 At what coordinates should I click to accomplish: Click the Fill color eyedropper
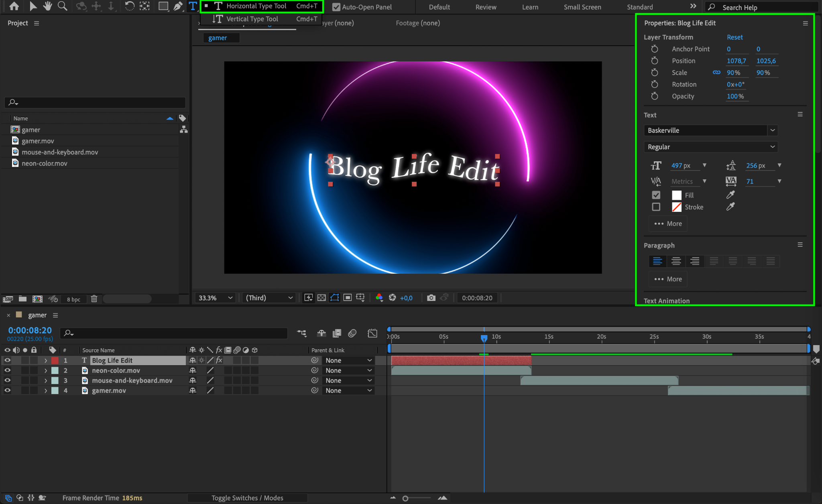click(x=730, y=195)
